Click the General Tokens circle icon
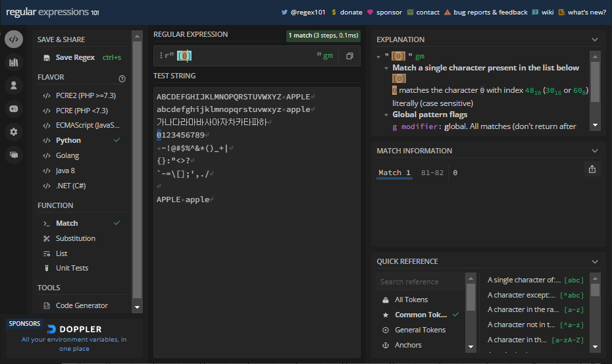Viewport: 612px width, 364px height. click(x=386, y=330)
